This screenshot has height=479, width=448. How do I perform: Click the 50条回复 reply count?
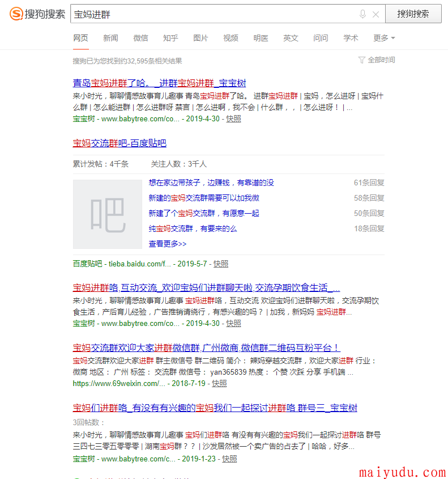(x=369, y=213)
